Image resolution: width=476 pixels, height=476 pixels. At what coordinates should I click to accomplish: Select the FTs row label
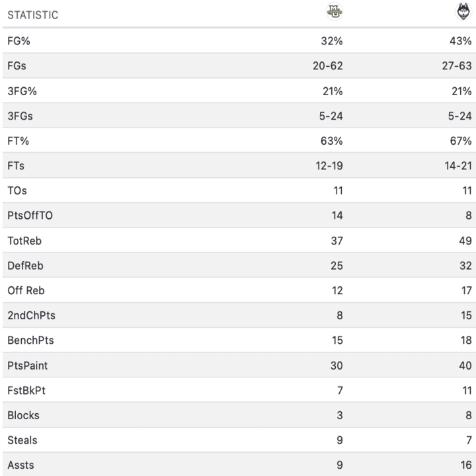[x=17, y=166]
